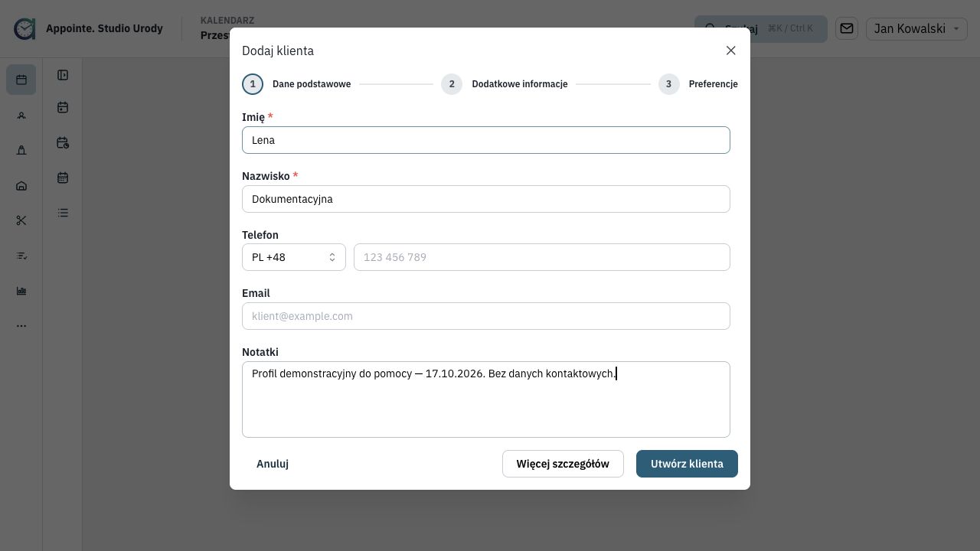Go to step 2 Dodatkowe informacje

(505, 84)
